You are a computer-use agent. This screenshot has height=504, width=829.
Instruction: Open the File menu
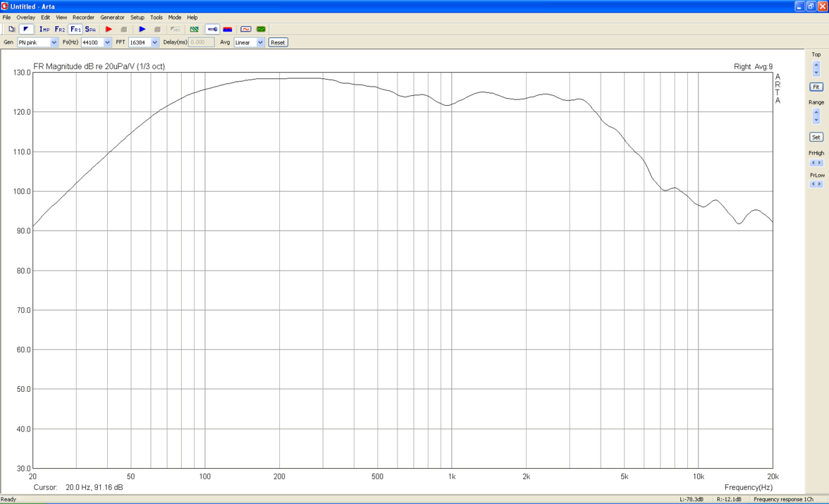tap(6, 18)
